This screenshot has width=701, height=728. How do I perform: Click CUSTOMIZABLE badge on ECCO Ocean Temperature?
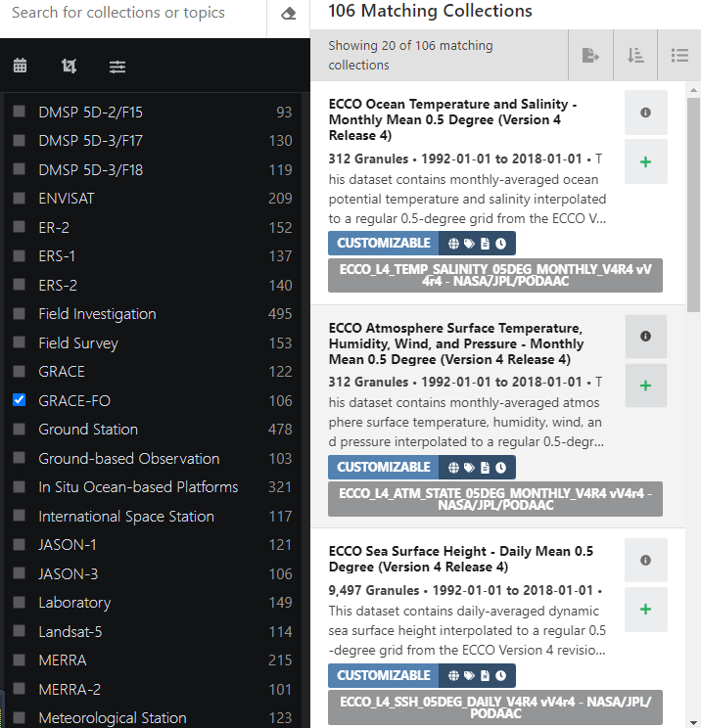pyautogui.click(x=384, y=244)
